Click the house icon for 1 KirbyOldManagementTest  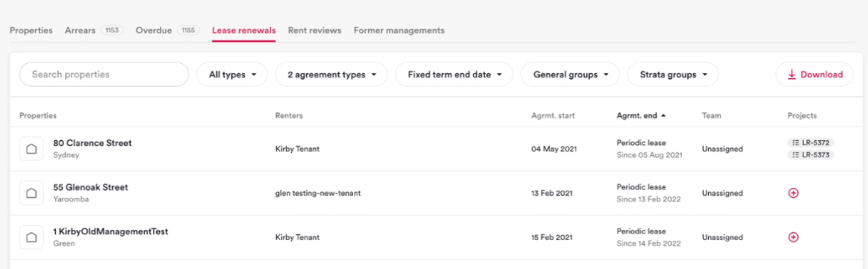click(31, 237)
